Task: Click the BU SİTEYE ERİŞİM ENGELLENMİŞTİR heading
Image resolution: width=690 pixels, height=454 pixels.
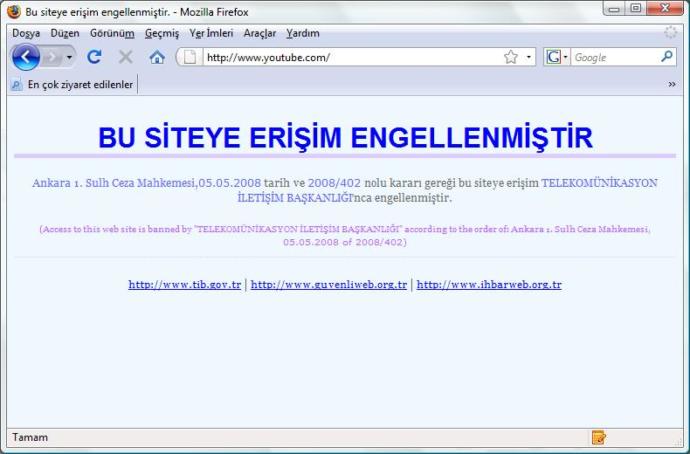Action: (345, 137)
